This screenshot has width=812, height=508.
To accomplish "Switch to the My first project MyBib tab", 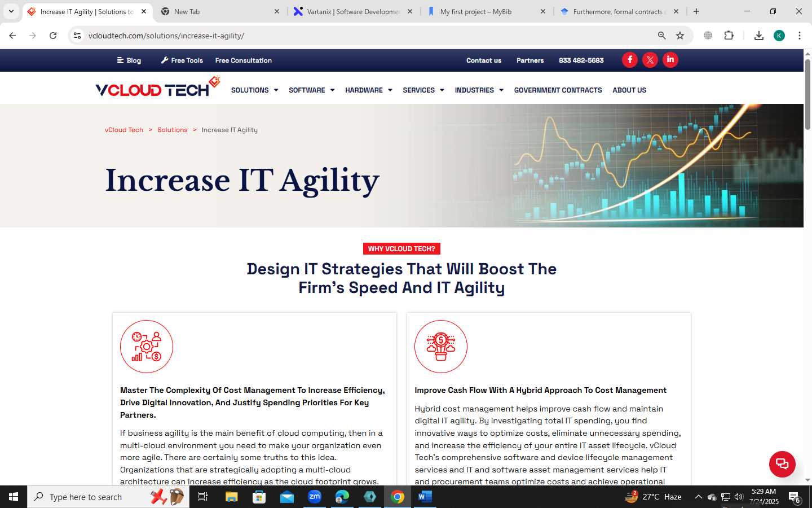I will point(487,11).
